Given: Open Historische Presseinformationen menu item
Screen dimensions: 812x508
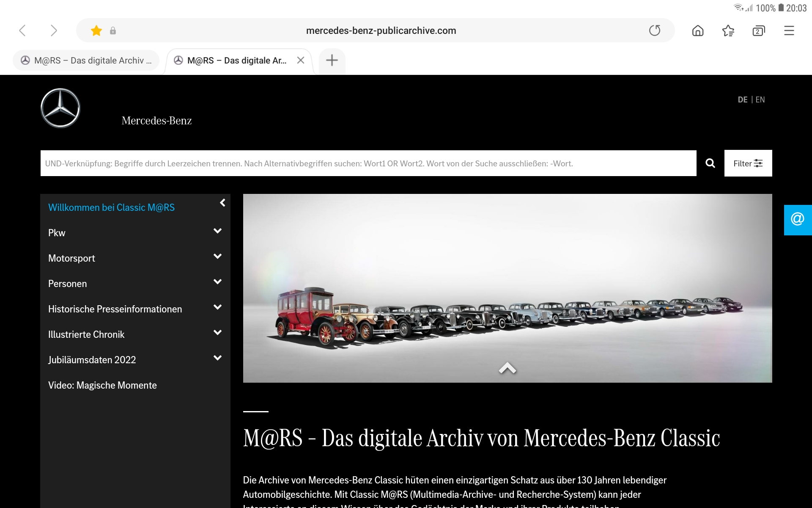Looking at the screenshot, I should click(x=115, y=309).
